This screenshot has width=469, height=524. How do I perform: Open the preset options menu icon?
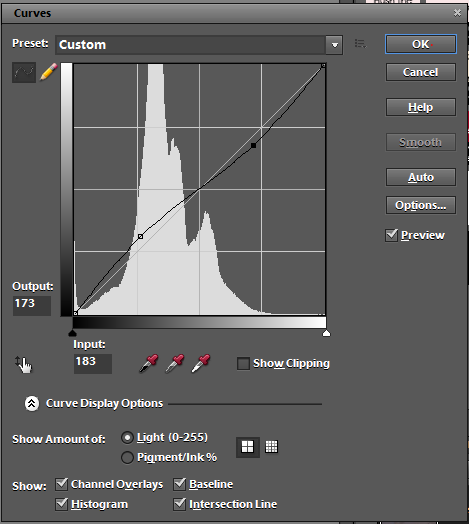[x=360, y=44]
